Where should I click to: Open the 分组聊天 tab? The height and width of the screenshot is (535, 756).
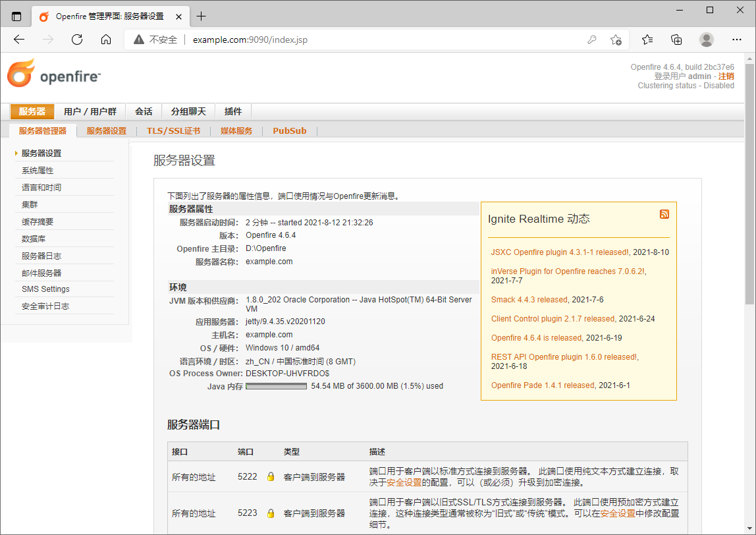188,111
